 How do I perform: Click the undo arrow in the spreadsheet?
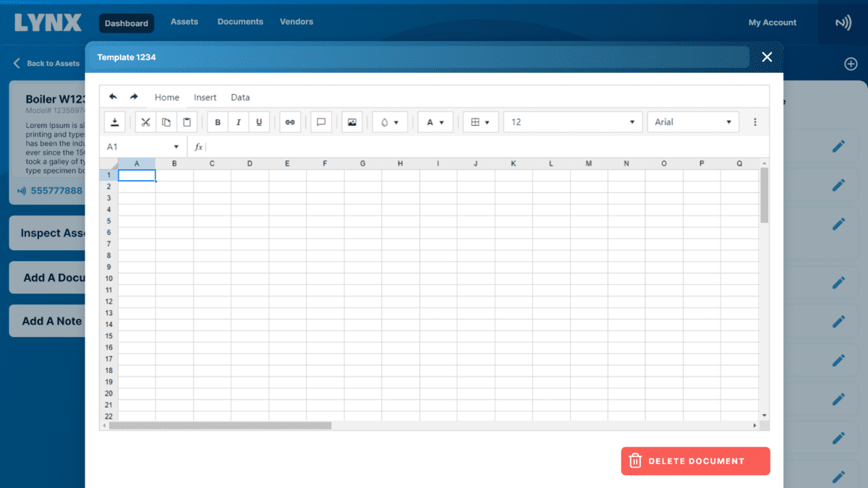(113, 97)
